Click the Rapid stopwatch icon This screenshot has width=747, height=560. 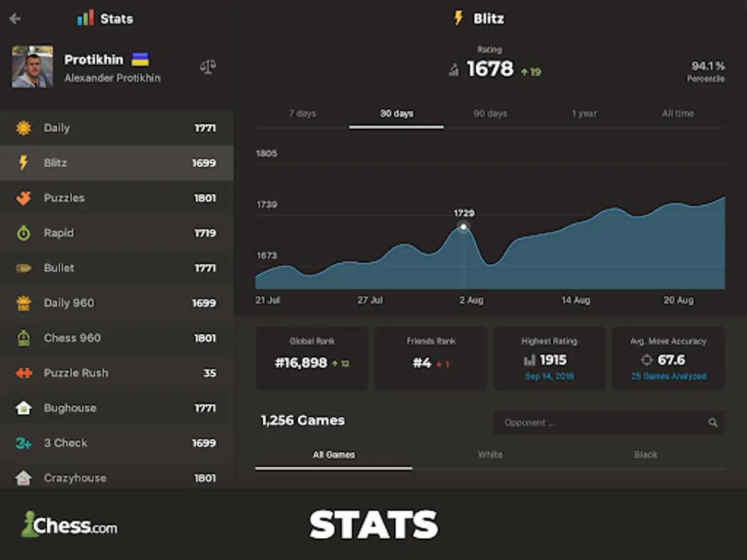24,233
